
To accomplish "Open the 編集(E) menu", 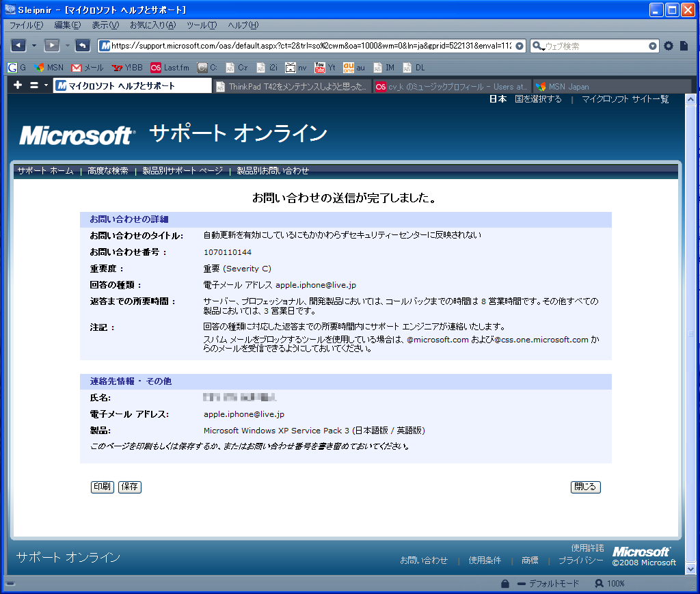I will tap(68, 25).
